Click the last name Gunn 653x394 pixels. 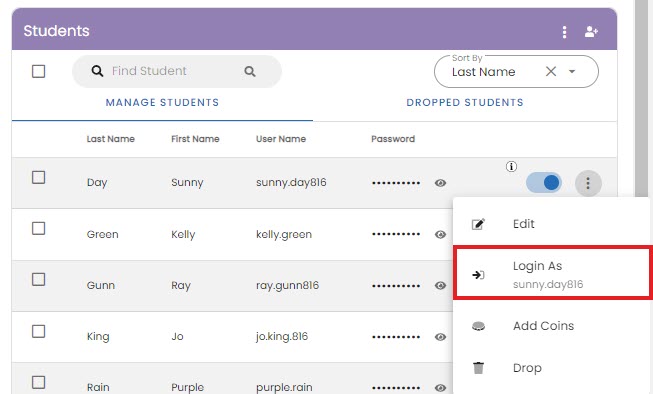tap(101, 285)
